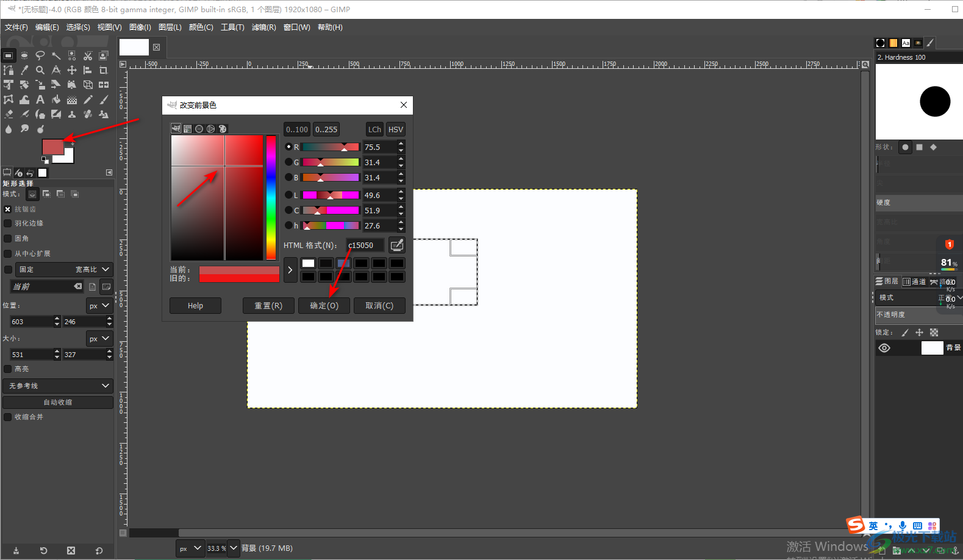The height and width of the screenshot is (560, 963).
Task: Click the eyedropper pick-color button in dialog
Action: (397, 245)
